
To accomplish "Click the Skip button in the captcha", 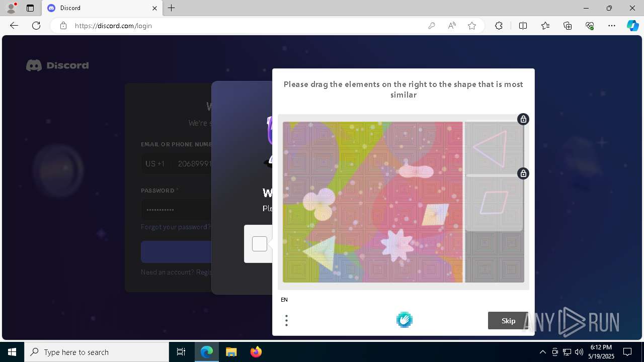I will point(508,321).
